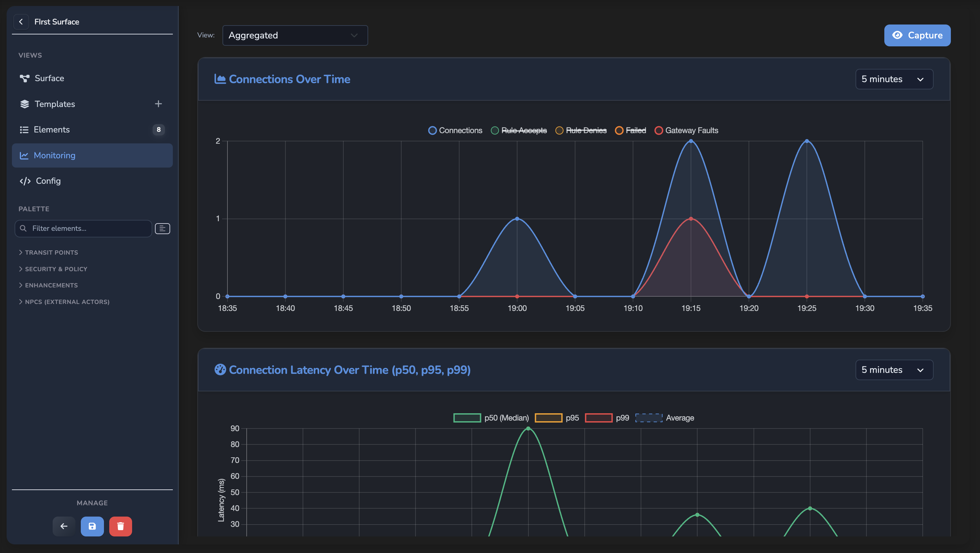This screenshot has width=980, height=553.
Task: Click the Elements list icon
Action: pyautogui.click(x=24, y=130)
